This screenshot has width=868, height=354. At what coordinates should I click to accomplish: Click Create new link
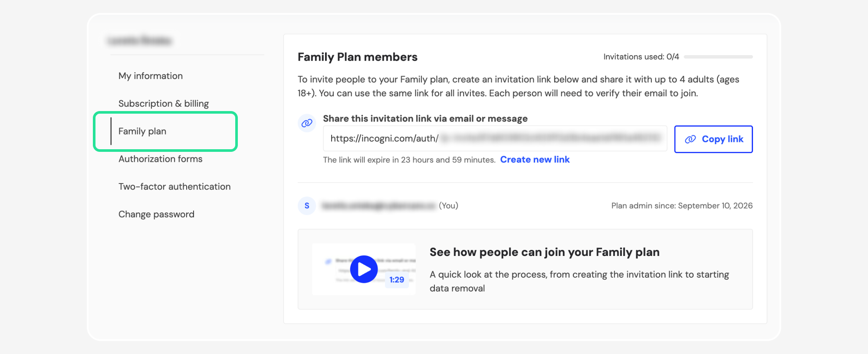[x=535, y=160]
